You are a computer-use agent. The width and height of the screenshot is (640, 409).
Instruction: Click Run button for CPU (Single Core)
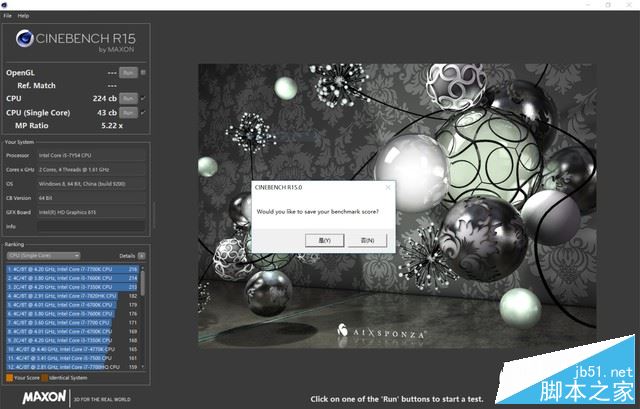click(x=128, y=113)
